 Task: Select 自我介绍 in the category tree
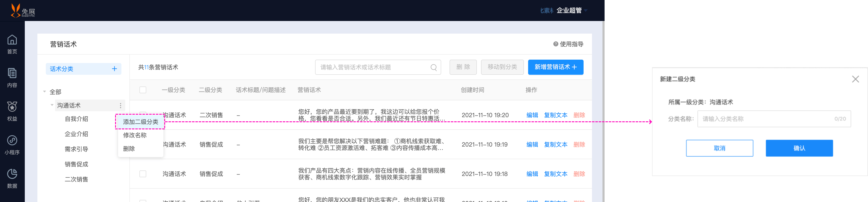76,119
